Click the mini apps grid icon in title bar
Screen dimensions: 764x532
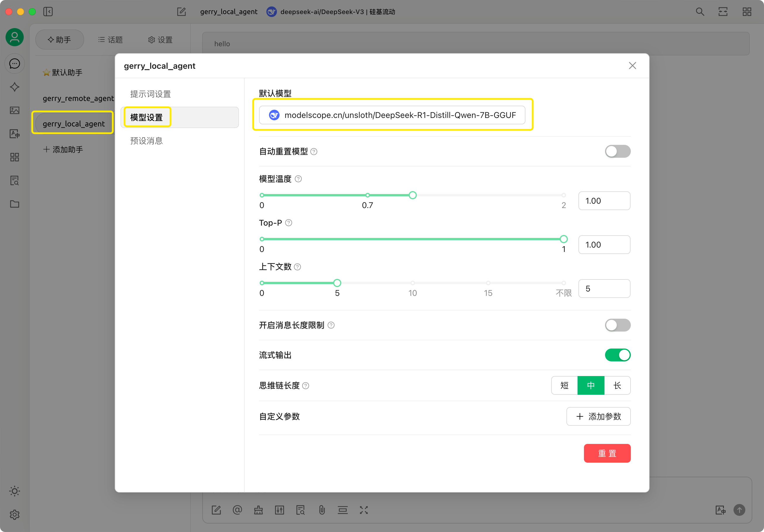747,12
